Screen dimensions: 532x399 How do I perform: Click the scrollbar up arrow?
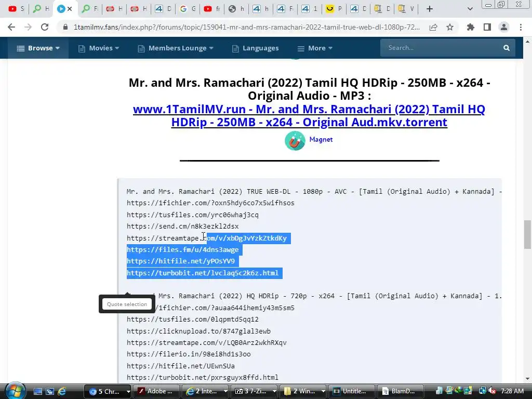[x=527, y=42]
